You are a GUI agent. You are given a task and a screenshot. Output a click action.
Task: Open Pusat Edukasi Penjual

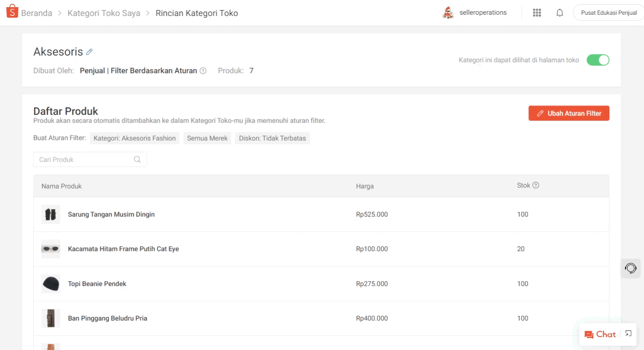click(x=609, y=13)
